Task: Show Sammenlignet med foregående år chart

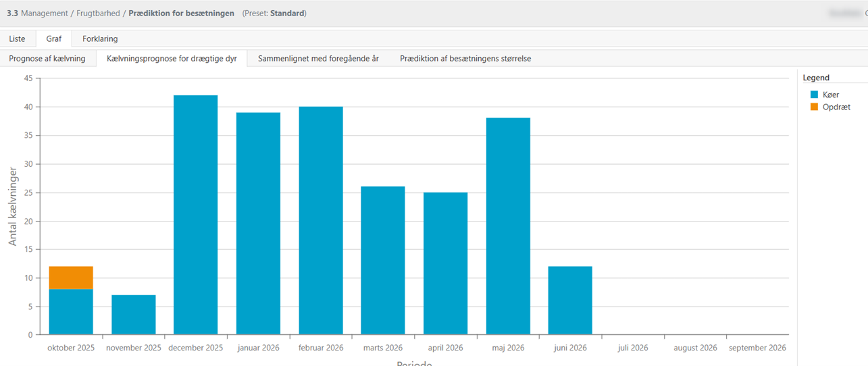Action: [318, 59]
